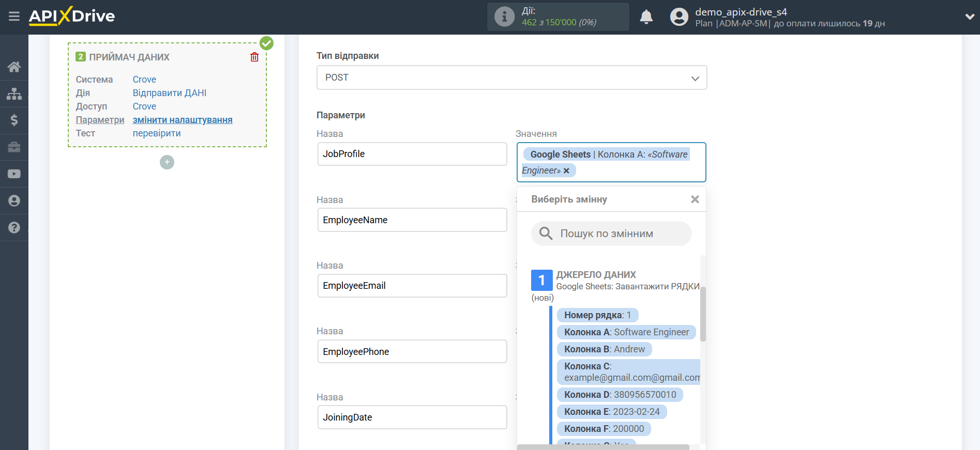Click the 'перевірити' test link
Viewport: 980px width, 450px height.
pyautogui.click(x=157, y=133)
